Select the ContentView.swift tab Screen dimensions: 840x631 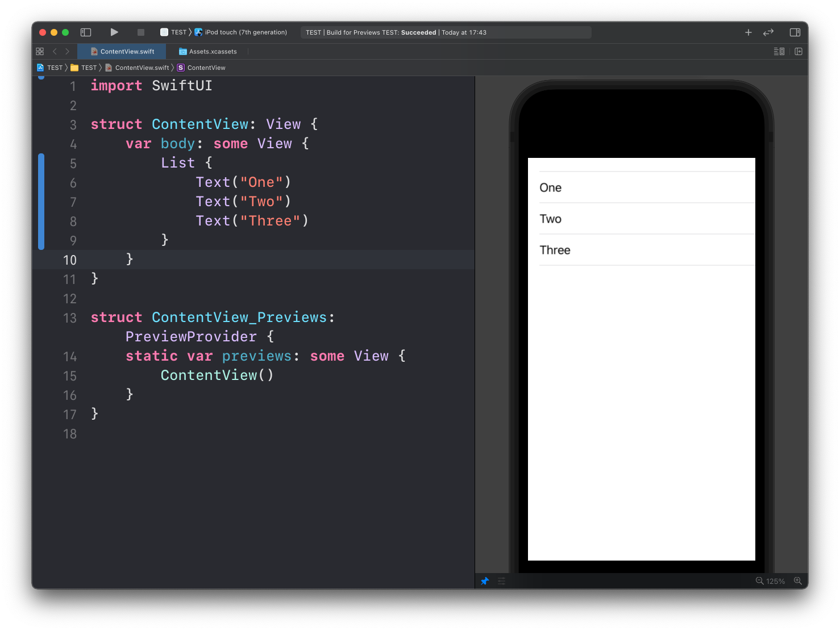127,52
